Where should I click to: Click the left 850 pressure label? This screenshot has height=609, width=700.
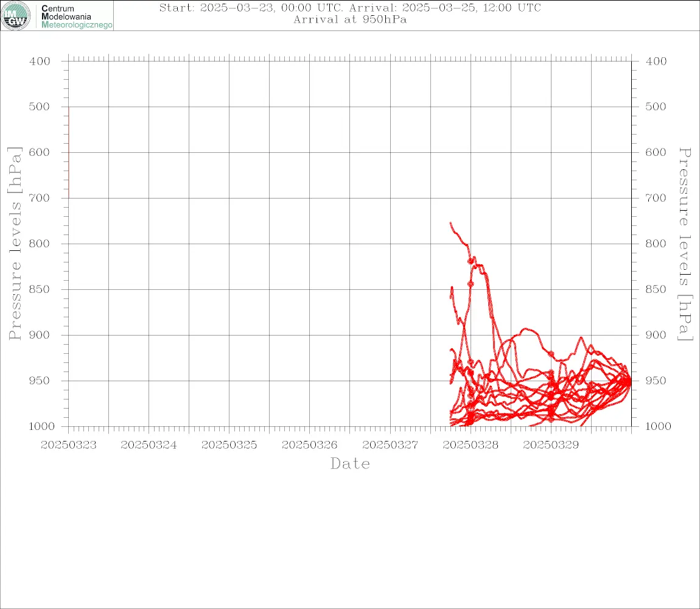40,289
